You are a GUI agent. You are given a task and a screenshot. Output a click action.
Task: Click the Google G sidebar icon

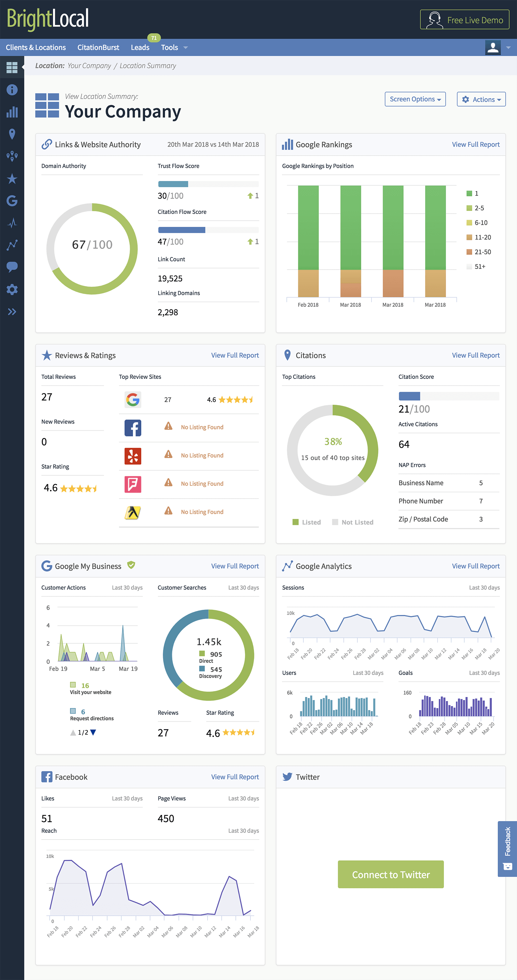12,201
